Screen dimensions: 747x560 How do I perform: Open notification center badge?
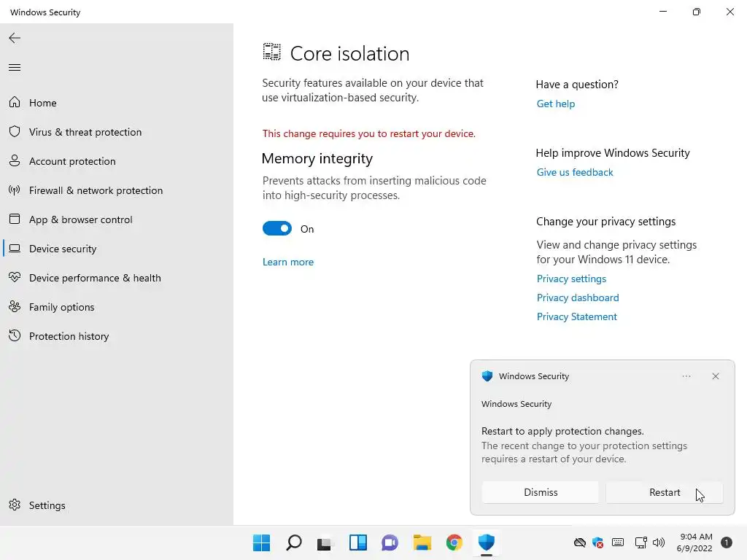pos(726,542)
